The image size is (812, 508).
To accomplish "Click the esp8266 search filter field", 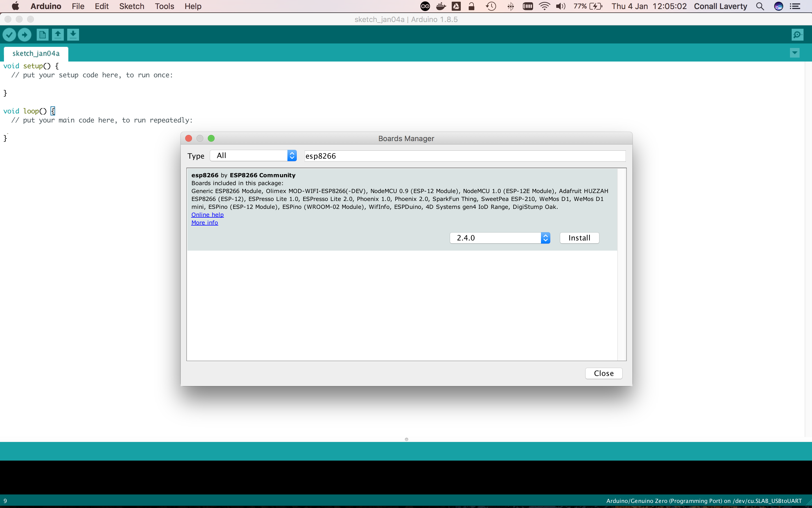I will click(465, 156).
